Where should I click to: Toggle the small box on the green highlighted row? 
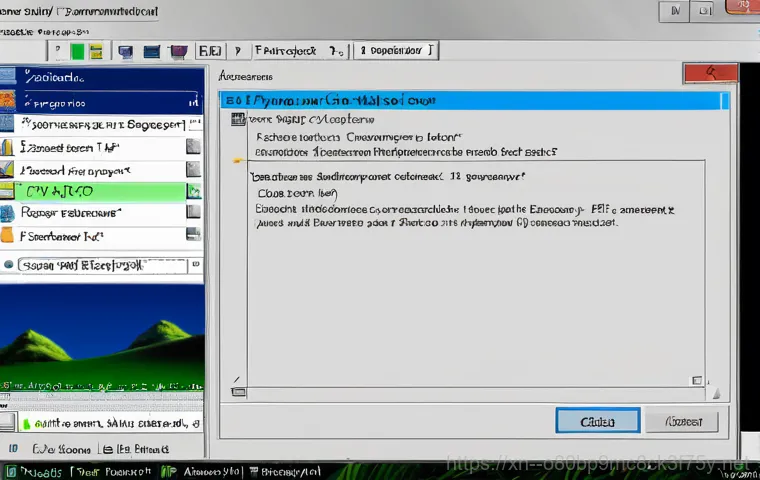193,190
